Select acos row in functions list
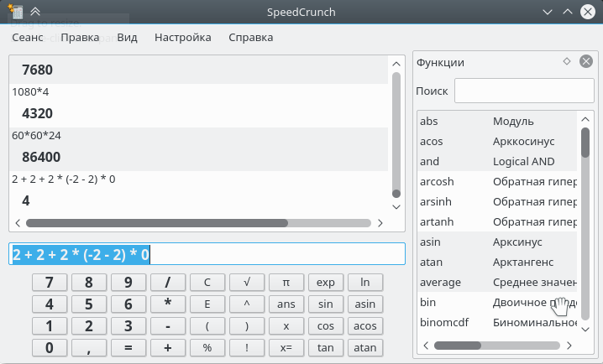 pyautogui.click(x=497, y=141)
